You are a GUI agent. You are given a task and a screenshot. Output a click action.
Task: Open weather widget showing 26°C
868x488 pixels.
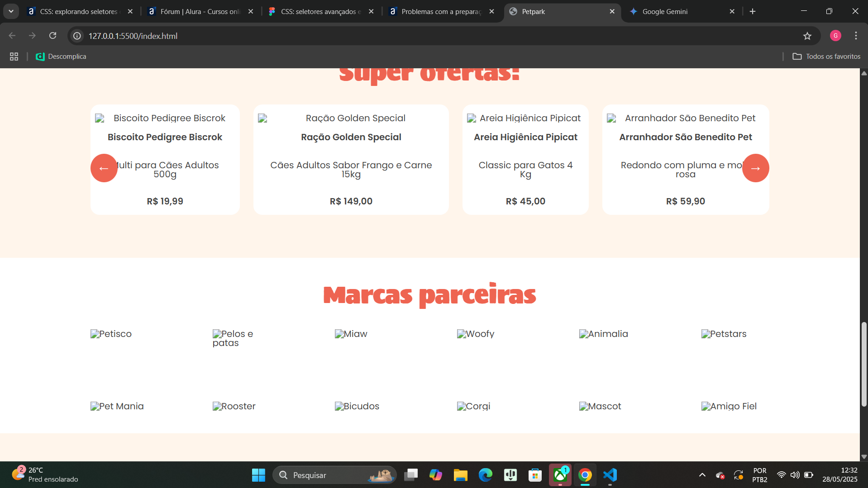(x=45, y=475)
